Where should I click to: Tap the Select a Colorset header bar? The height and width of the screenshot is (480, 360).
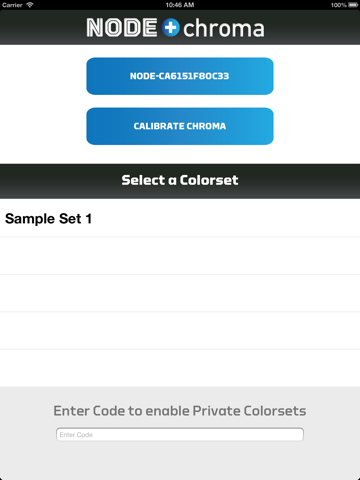coord(180,181)
